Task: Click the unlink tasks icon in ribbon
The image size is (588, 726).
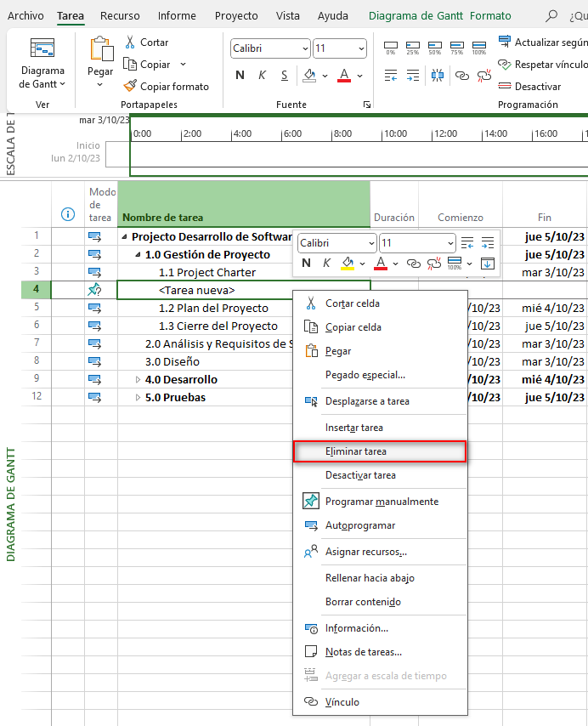Action: [484, 75]
